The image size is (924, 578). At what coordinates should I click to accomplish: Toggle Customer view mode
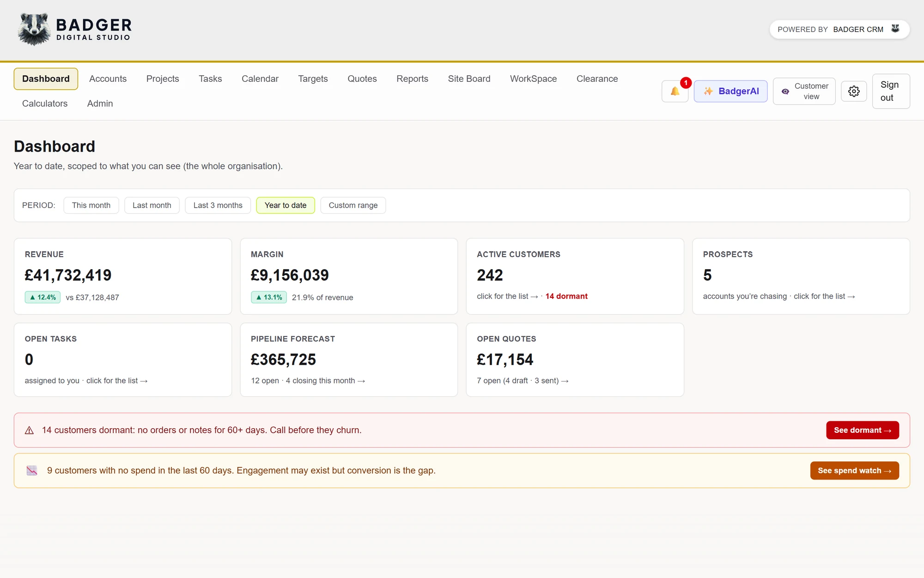click(x=804, y=91)
